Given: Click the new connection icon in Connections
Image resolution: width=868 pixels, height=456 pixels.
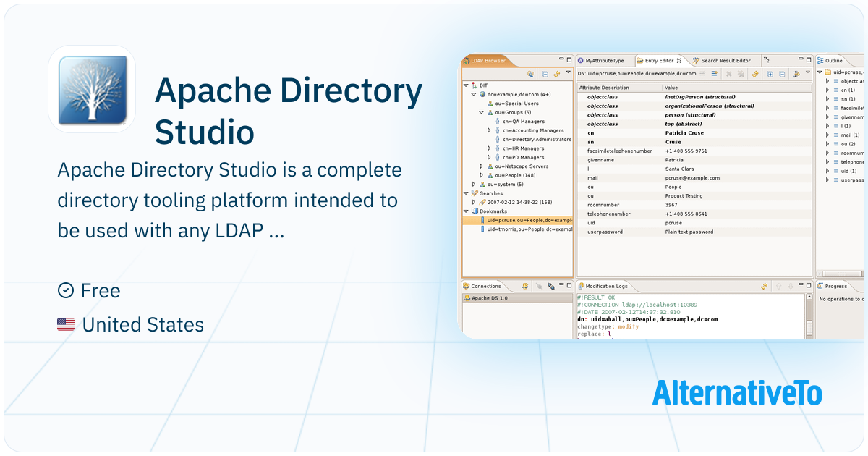Looking at the screenshot, I should (524, 286).
